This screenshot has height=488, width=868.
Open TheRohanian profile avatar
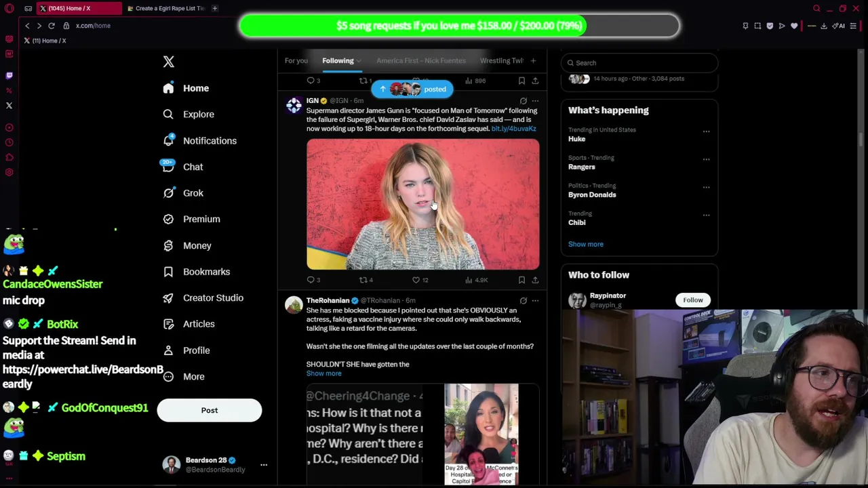point(294,304)
